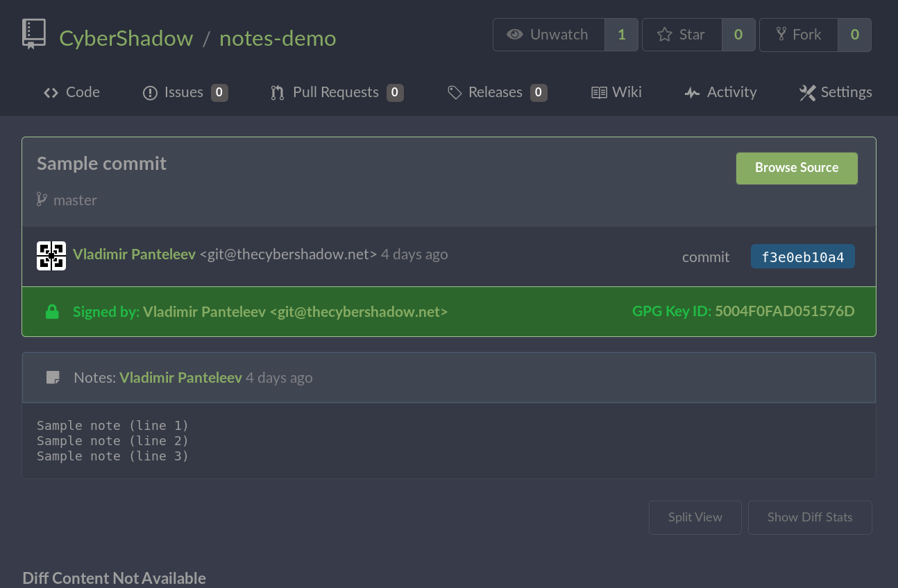Open the CyberShadow owner link

pos(126,37)
